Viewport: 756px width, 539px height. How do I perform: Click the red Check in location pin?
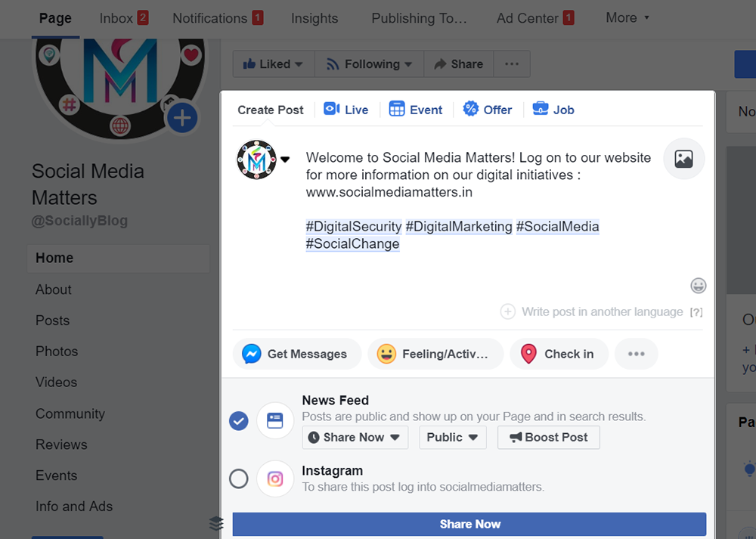pos(528,354)
